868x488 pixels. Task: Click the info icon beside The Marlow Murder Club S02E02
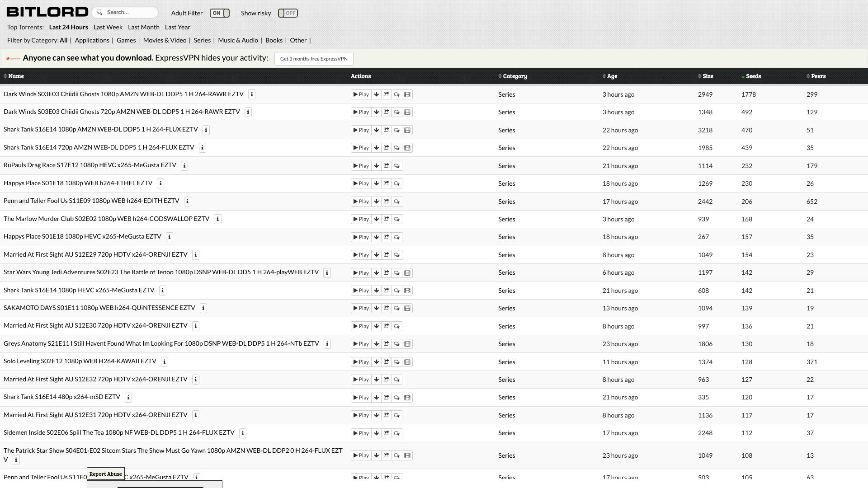coord(217,219)
